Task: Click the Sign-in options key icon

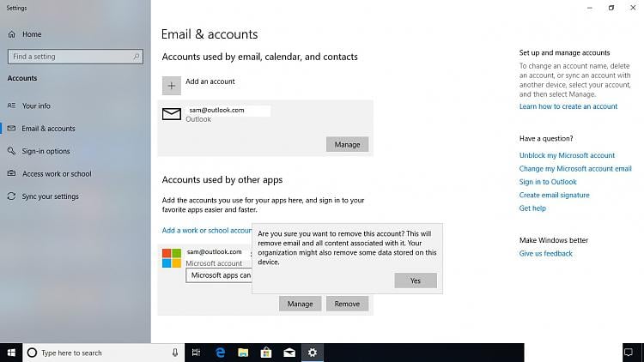Action: [11, 151]
